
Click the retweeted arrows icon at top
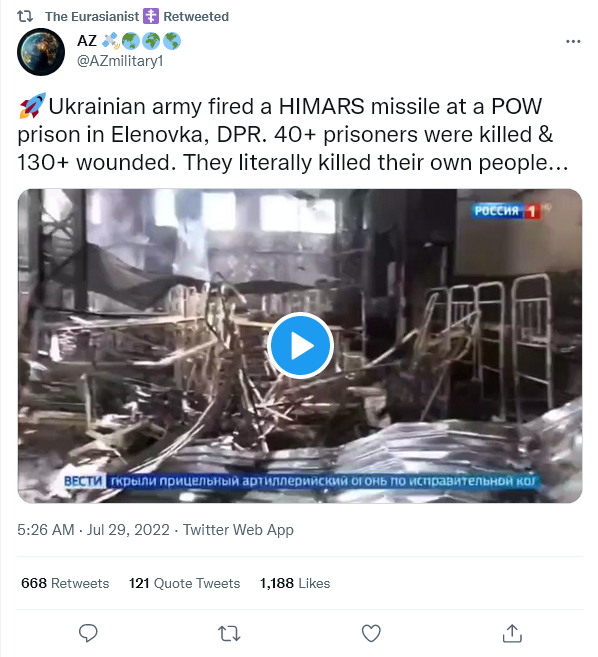coord(25,16)
